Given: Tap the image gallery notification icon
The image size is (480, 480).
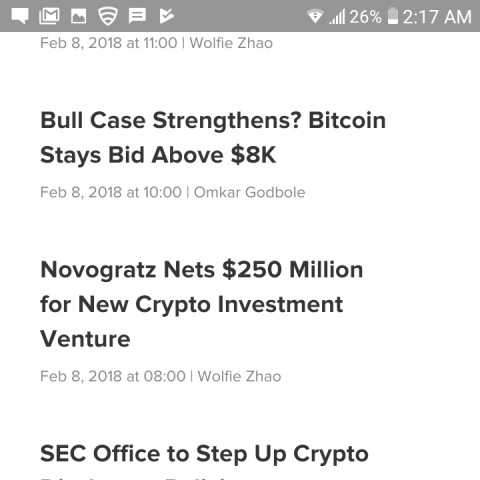Looking at the screenshot, I should pos(79,16).
